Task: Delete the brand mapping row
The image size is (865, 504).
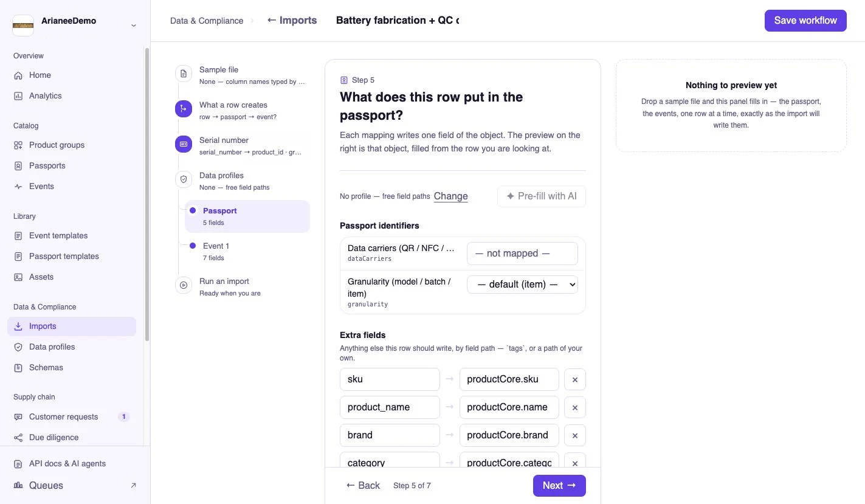Action: click(x=575, y=435)
